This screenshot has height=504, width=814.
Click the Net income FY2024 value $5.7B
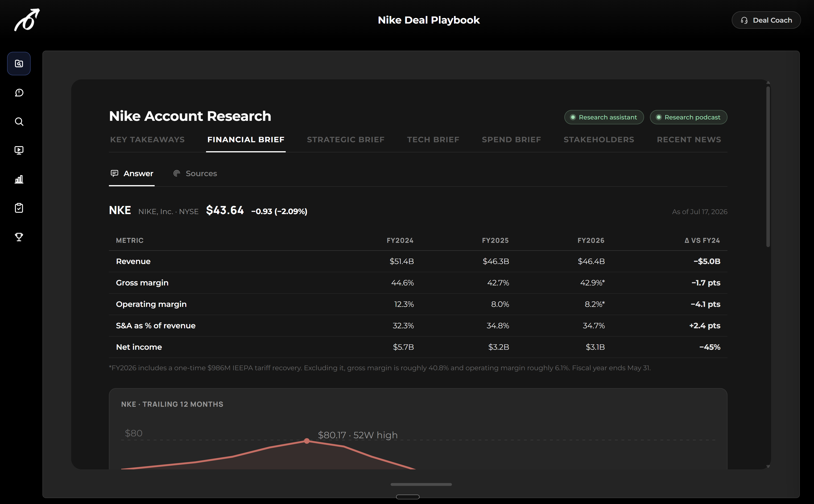pos(403,347)
